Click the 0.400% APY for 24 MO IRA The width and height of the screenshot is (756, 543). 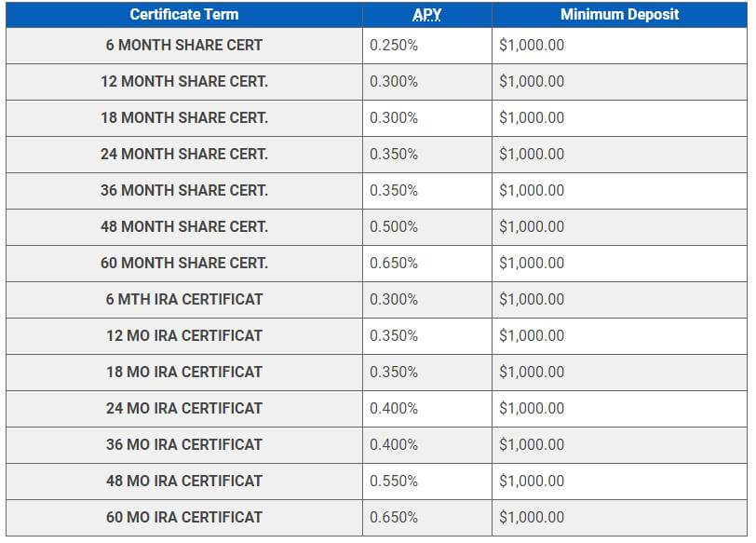click(394, 409)
